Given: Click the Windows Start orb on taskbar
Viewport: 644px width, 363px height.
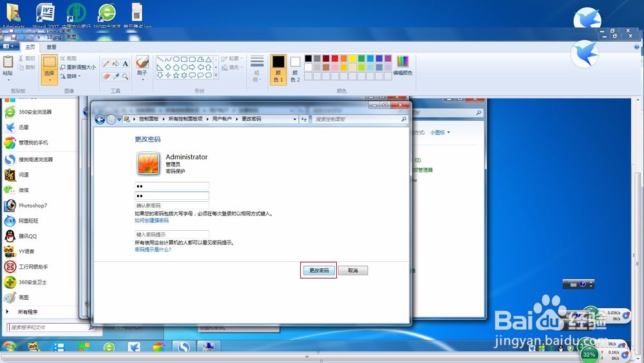Looking at the screenshot, I should (9, 348).
